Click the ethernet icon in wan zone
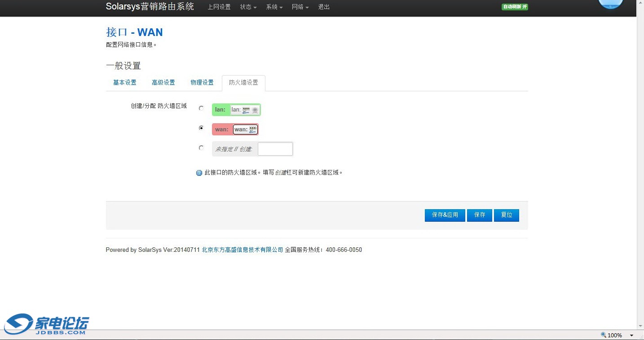 (x=253, y=130)
